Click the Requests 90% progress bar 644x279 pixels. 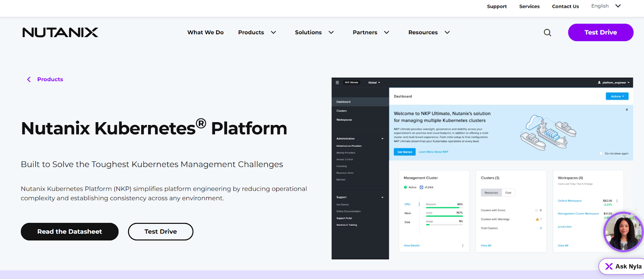[444, 208]
